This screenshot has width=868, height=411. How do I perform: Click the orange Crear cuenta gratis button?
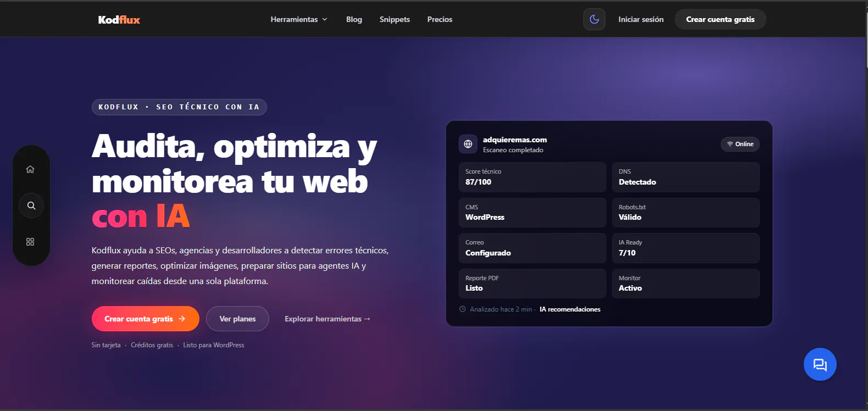145,319
